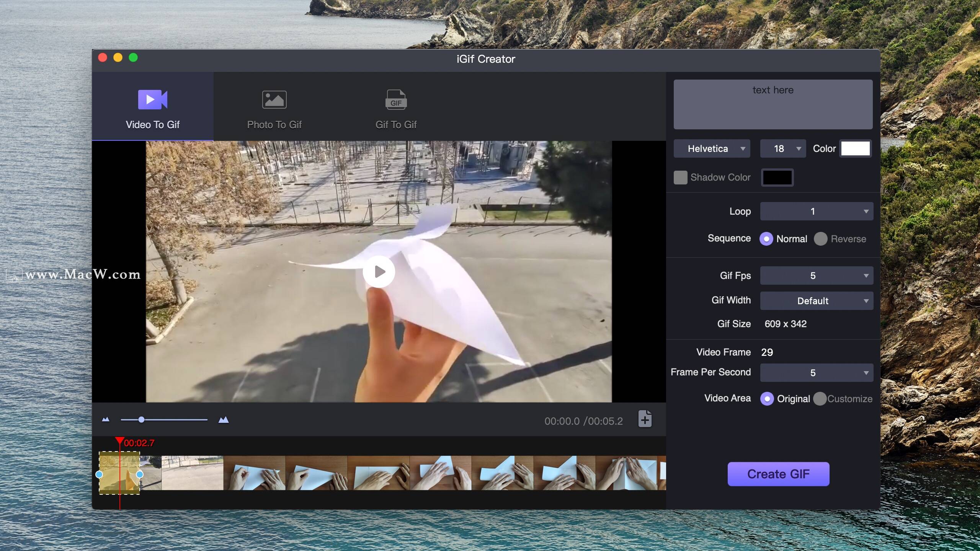Open the Helvetica font dropdown
This screenshot has width=980, height=551.
712,148
